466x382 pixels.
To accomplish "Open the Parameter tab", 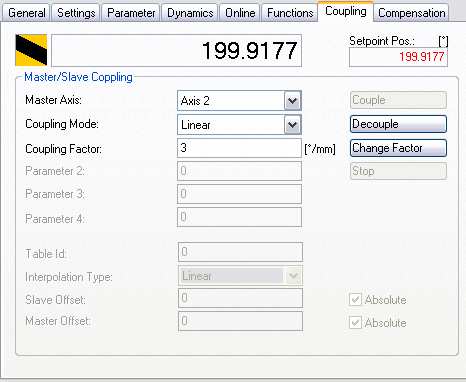I will point(131,13).
